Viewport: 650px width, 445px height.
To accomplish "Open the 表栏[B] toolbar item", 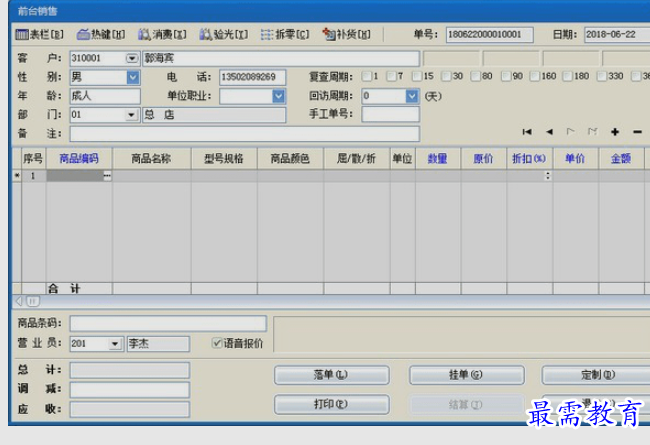I will coord(39,34).
